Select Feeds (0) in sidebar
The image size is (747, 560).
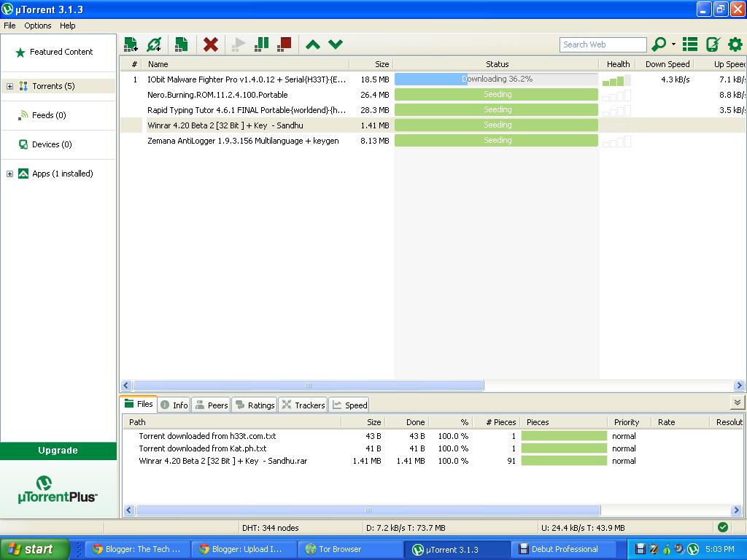[49, 115]
